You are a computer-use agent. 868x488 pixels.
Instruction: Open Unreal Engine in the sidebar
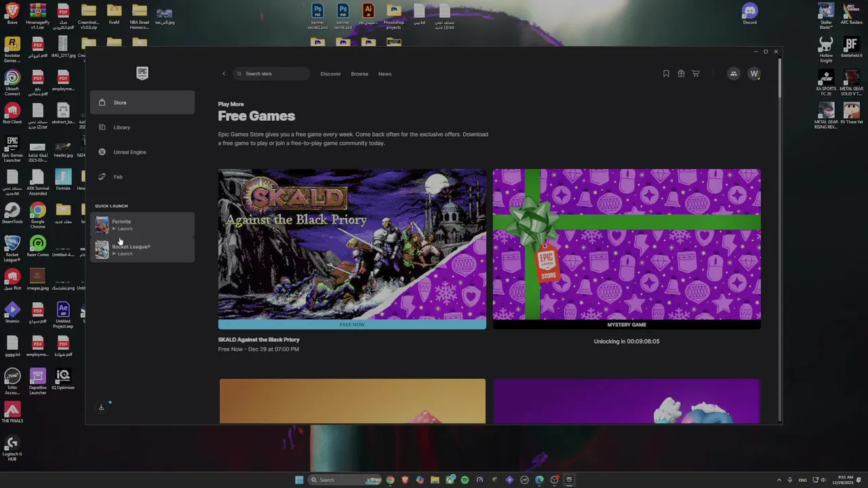(x=142, y=152)
